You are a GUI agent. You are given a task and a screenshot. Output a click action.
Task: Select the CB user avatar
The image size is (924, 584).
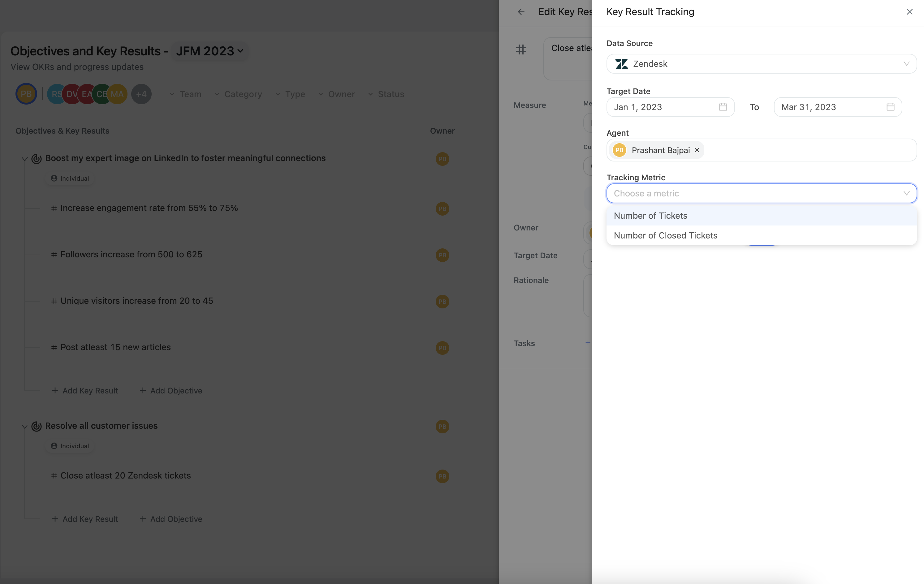click(101, 94)
